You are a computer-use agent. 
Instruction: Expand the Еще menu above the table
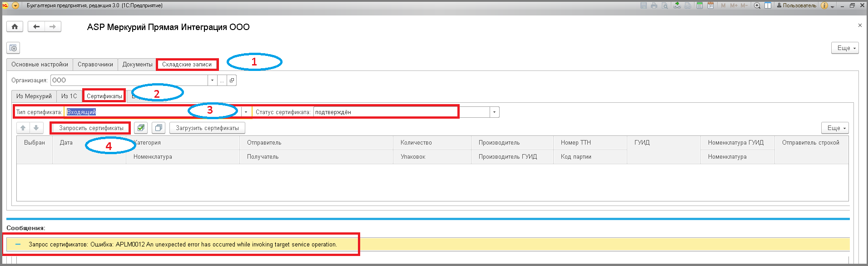tap(835, 128)
